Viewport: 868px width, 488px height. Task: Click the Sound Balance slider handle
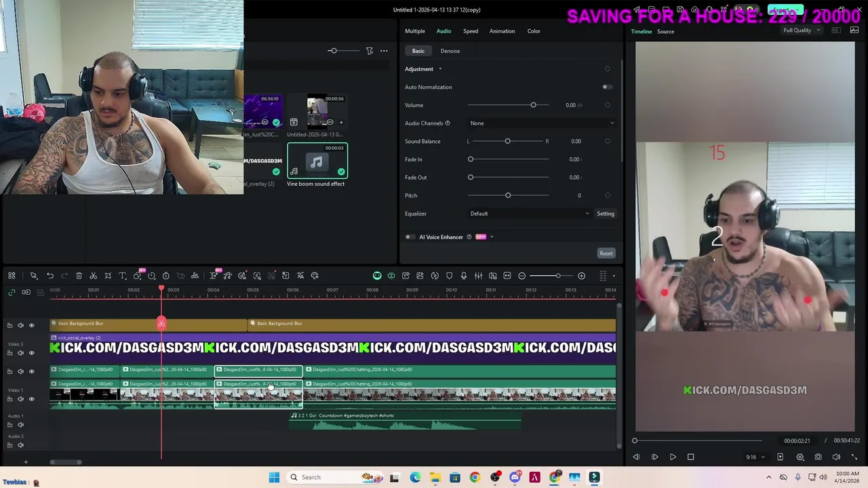507,141
